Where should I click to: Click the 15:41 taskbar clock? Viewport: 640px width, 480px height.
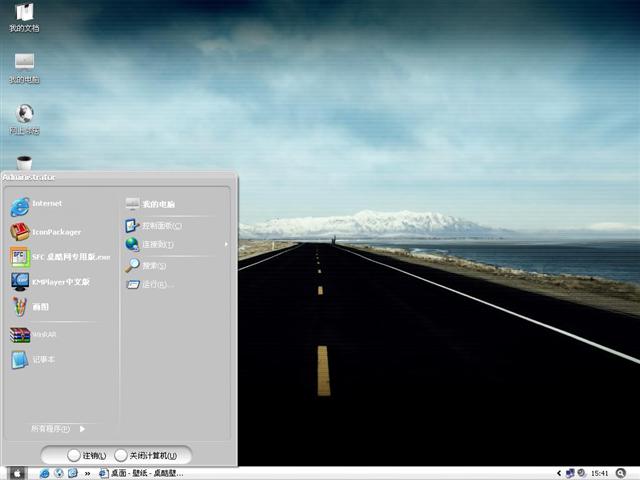tap(599, 473)
